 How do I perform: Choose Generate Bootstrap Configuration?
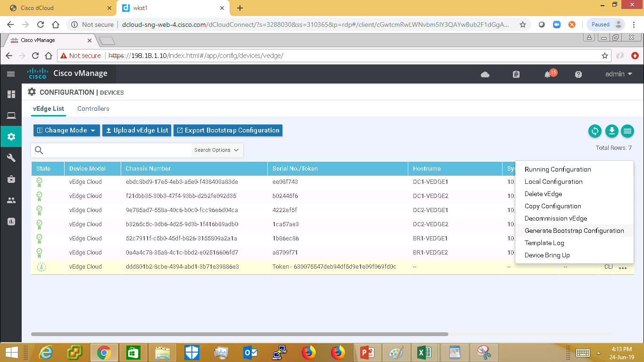[574, 231]
